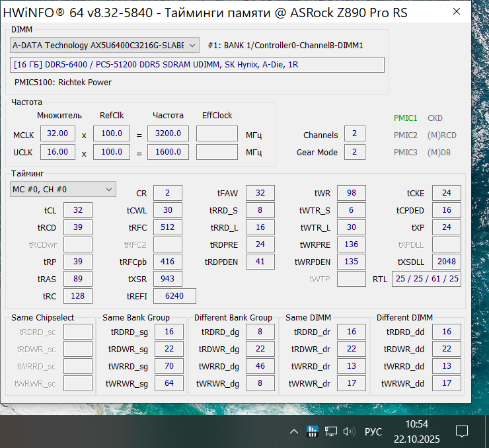Click the РУС language indicator

[373, 431]
